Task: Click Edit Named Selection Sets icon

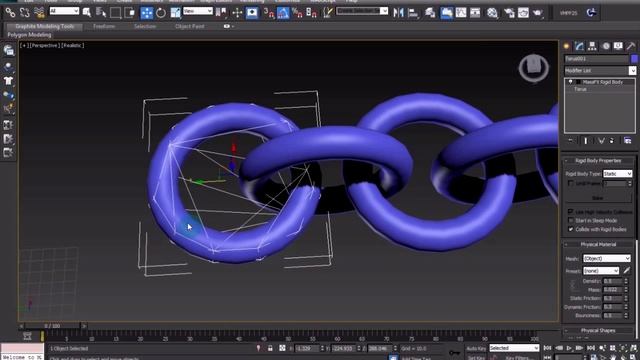Action: (x=328, y=13)
